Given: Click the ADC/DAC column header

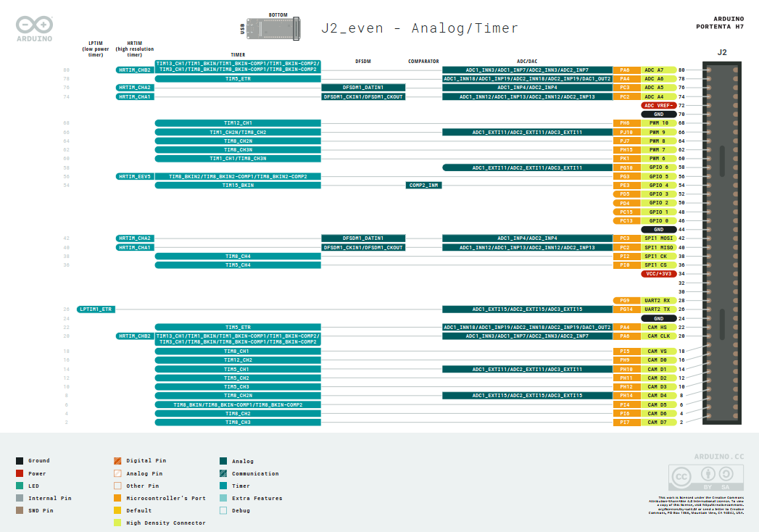Looking at the screenshot, I should 527,62.
